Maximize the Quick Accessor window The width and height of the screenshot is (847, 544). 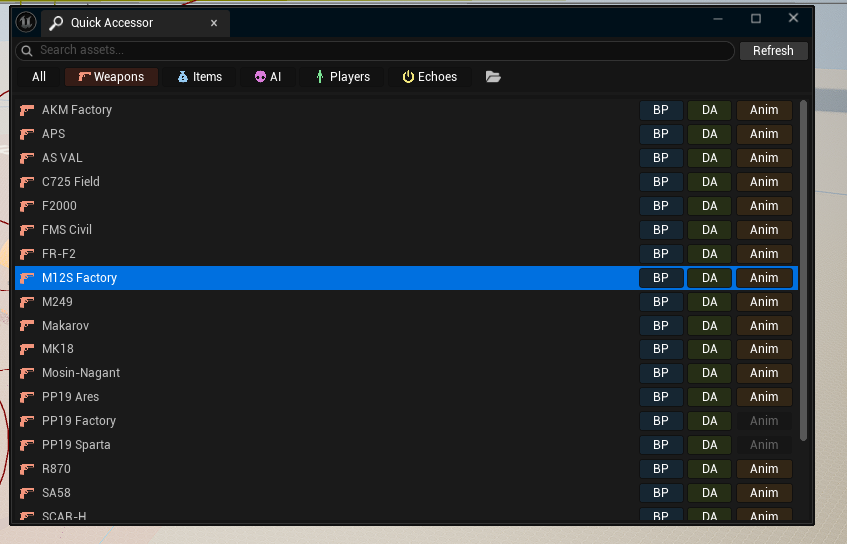(756, 18)
